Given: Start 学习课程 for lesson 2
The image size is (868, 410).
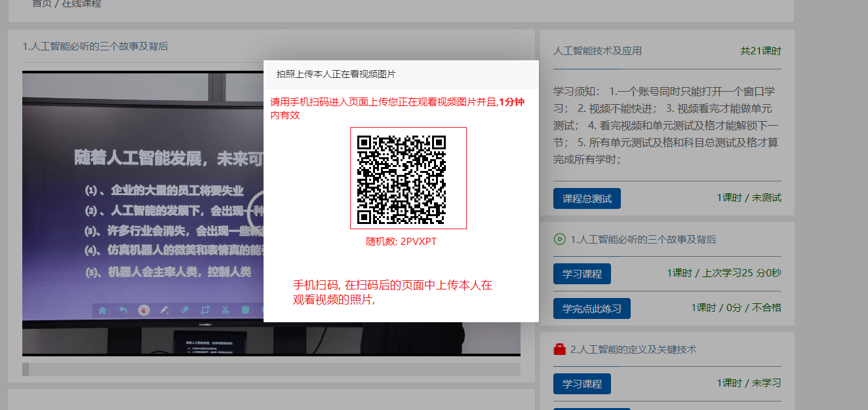Looking at the screenshot, I should click(582, 384).
